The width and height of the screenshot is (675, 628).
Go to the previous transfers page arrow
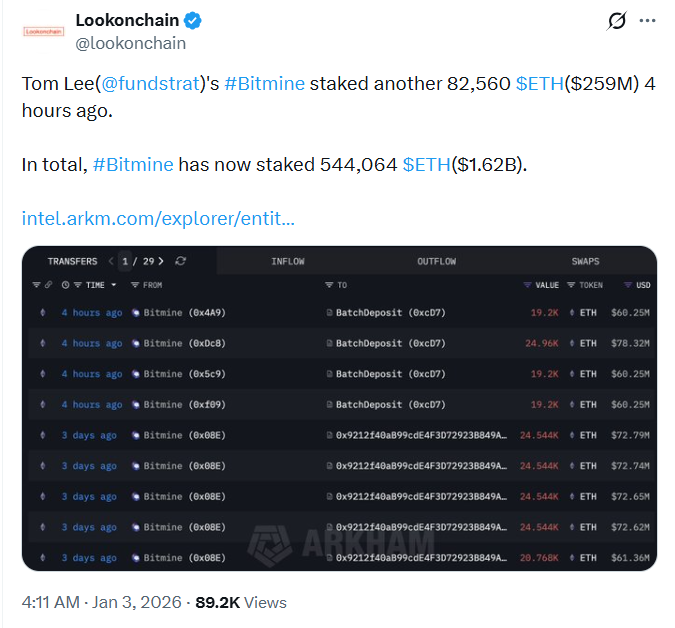pos(110,261)
